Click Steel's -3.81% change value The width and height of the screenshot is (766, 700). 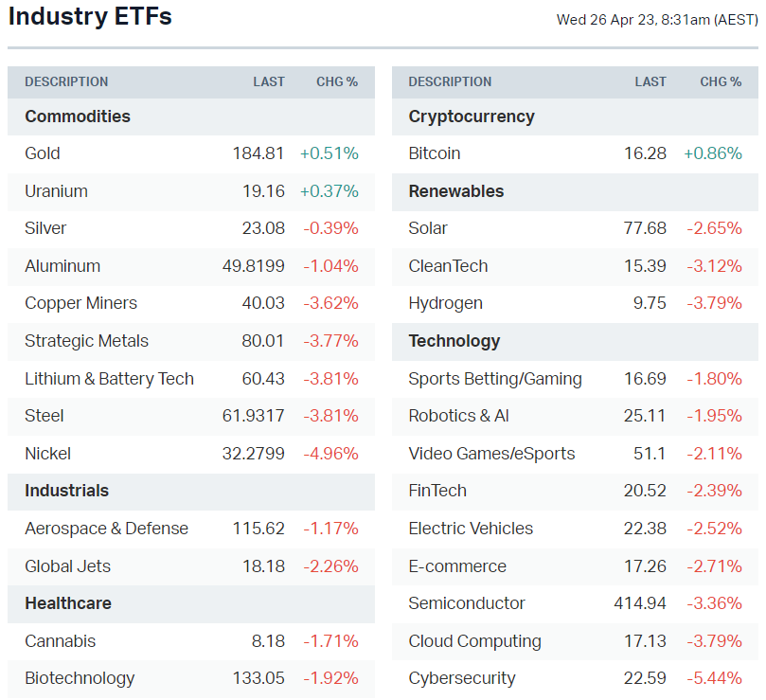coord(330,416)
